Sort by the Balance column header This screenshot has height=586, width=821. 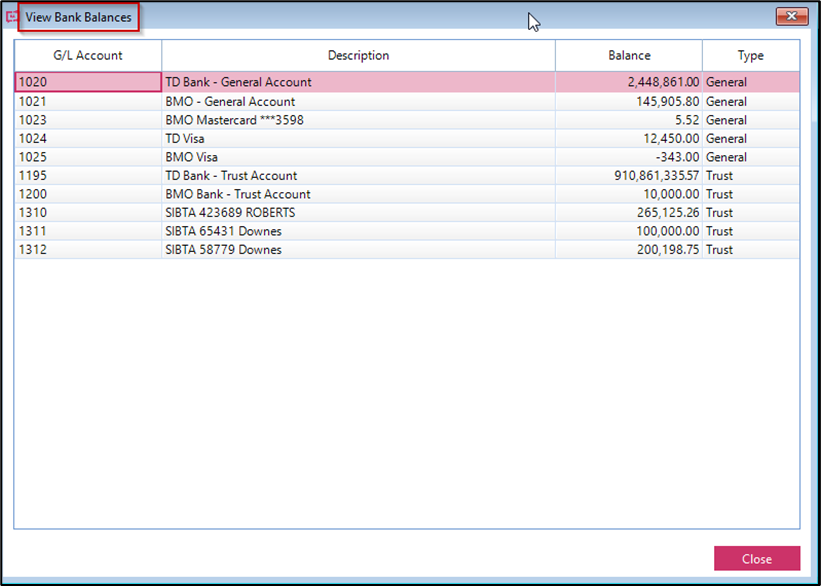[628, 55]
